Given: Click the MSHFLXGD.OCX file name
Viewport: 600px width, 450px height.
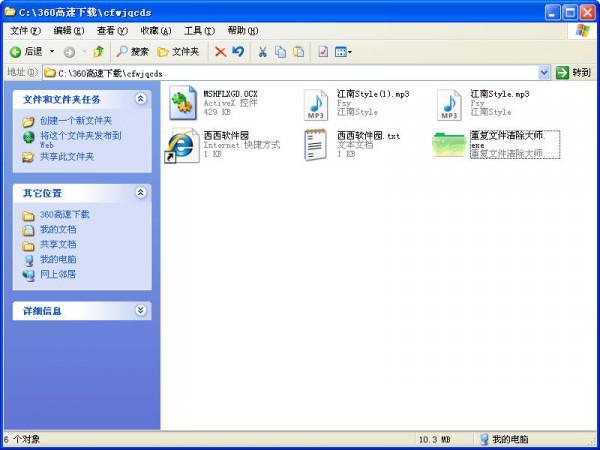Looking at the screenshot, I should click(x=230, y=94).
